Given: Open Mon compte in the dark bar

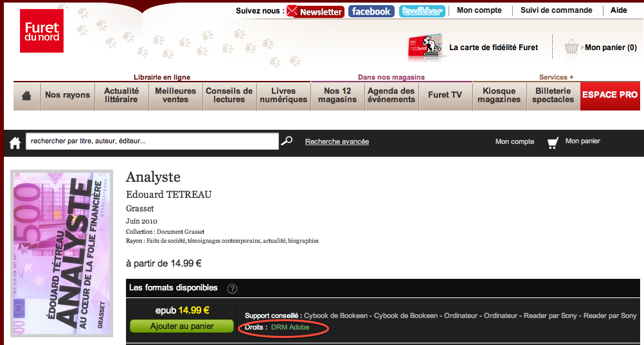Looking at the screenshot, I should click(x=515, y=141).
